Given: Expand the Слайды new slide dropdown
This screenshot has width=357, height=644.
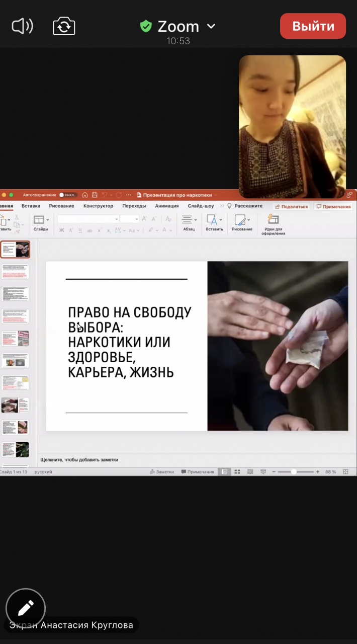Looking at the screenshot, I should 48,219.
